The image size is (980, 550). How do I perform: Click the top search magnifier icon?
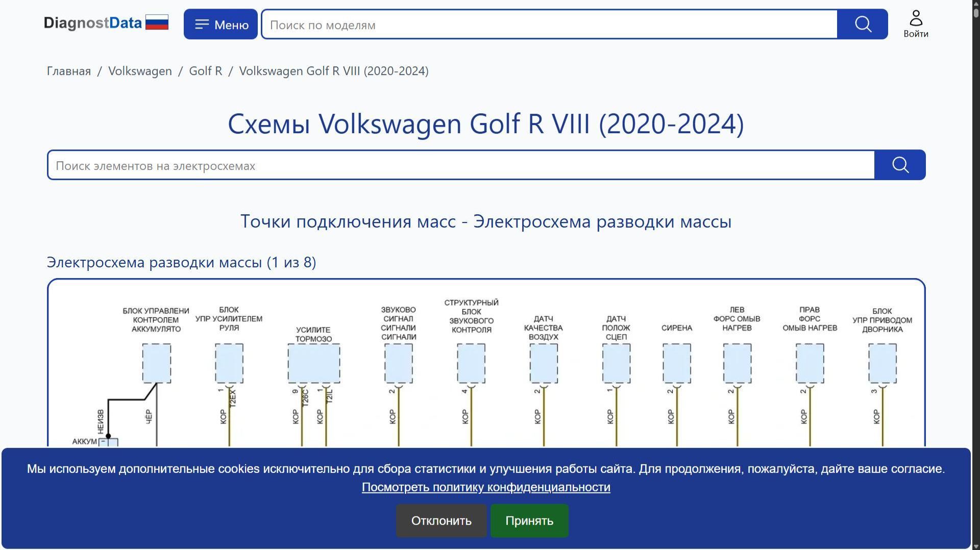point(863,23)
